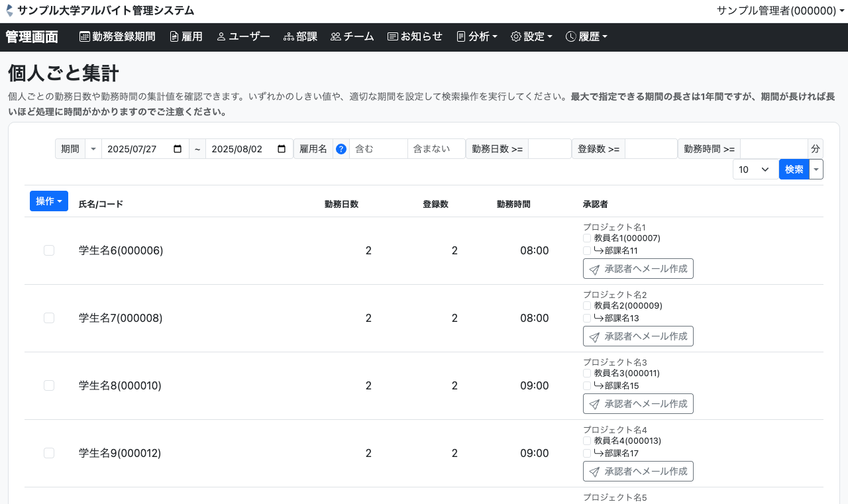Open the 部課 navigation item
The width and height of the screenshot is (848, 504).
pyautogui.click(x=301, y=36)
